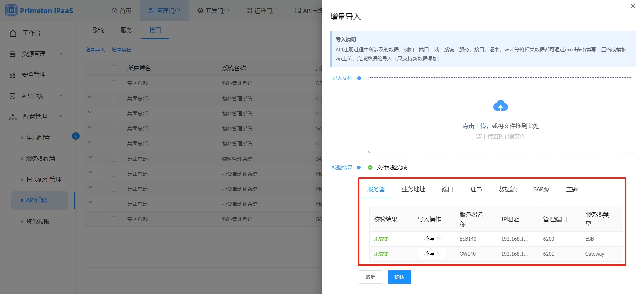
Task: Click the 确认 button
Action: (x=399, y=277)
